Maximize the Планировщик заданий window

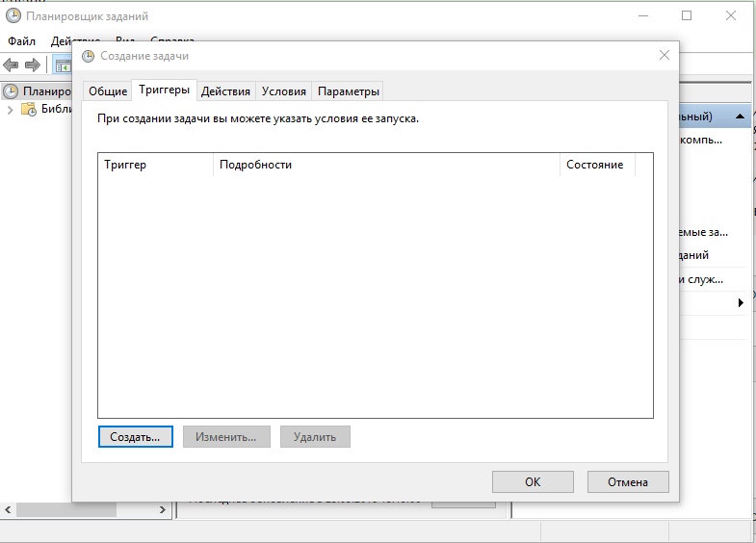pos(687,16)
